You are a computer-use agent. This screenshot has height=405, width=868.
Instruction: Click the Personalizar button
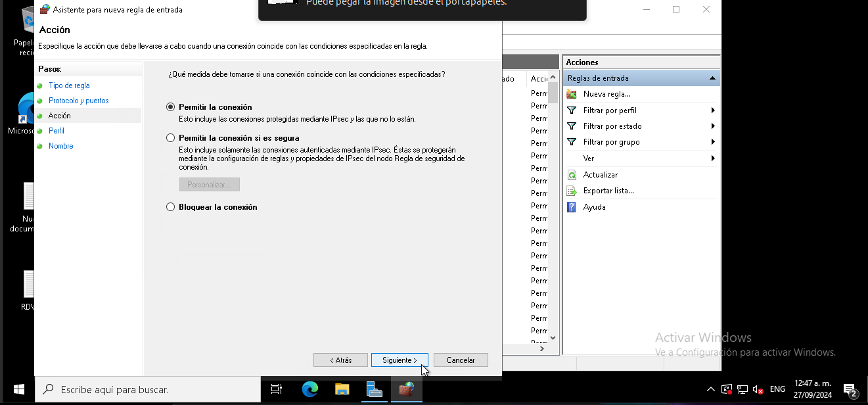pos(210,185)
